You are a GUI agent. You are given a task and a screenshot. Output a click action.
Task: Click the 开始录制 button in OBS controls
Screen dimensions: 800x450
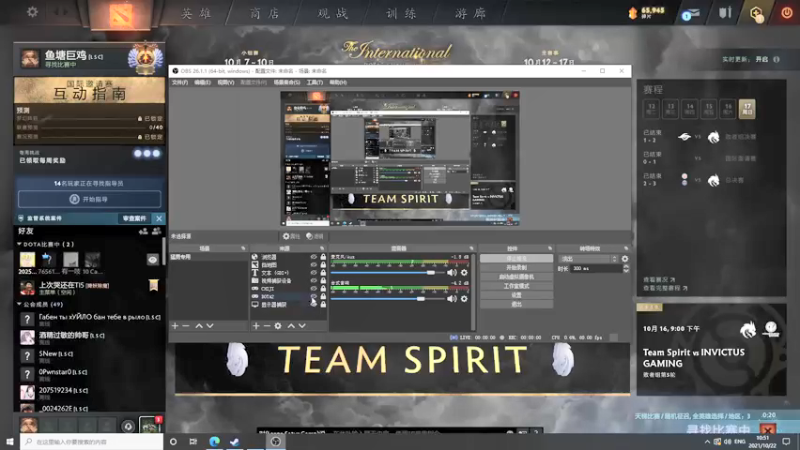click(516, 268)
